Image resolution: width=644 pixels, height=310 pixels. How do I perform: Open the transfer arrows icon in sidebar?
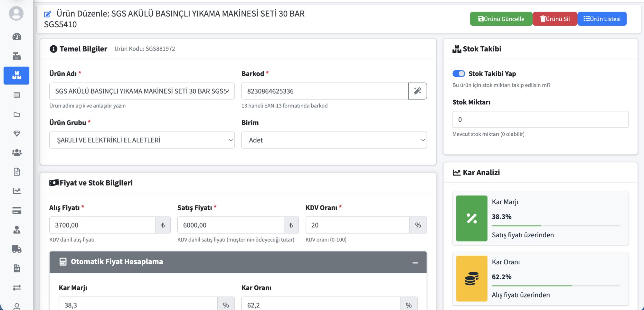[x=17, y=287]
